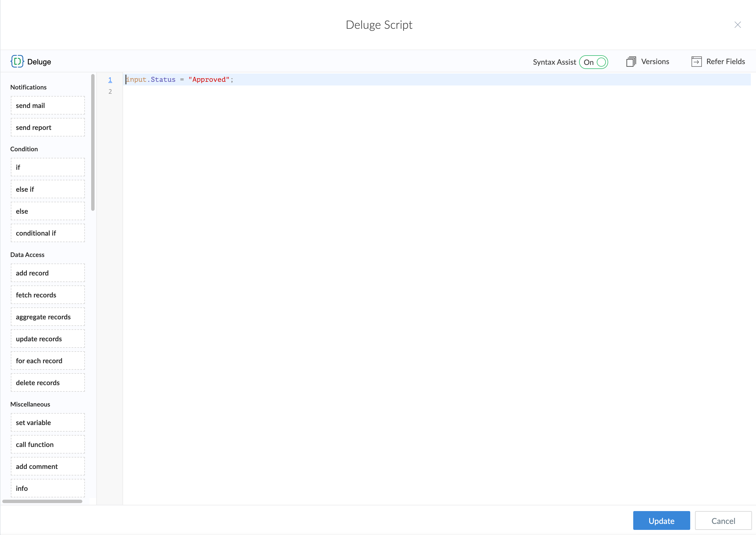Click the Update button

click(661, 520)
